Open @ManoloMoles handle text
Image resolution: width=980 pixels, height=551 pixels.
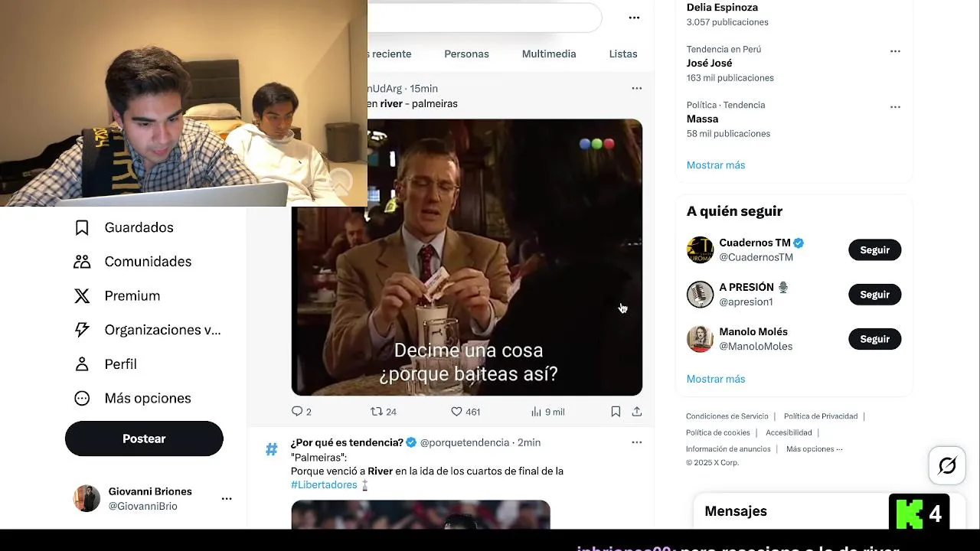(x=756, y=347)
